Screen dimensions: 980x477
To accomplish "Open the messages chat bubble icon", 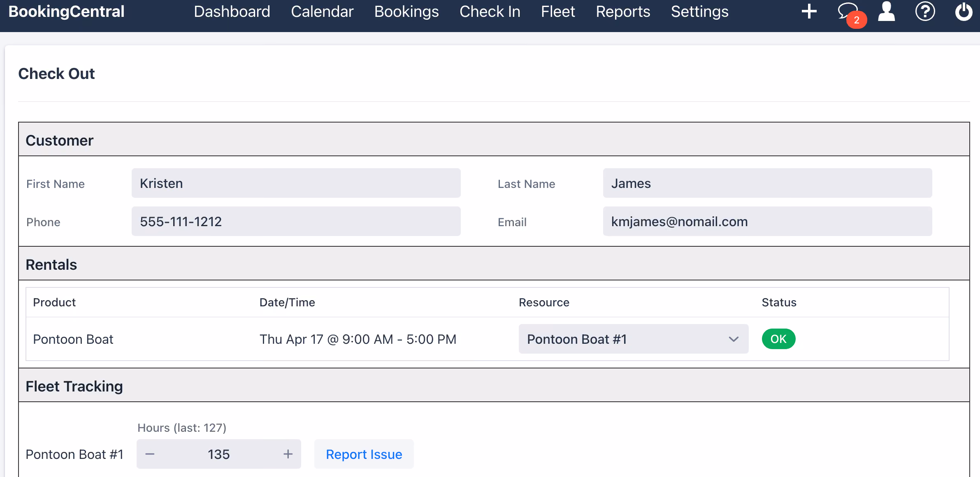I will tap(848, 11).
